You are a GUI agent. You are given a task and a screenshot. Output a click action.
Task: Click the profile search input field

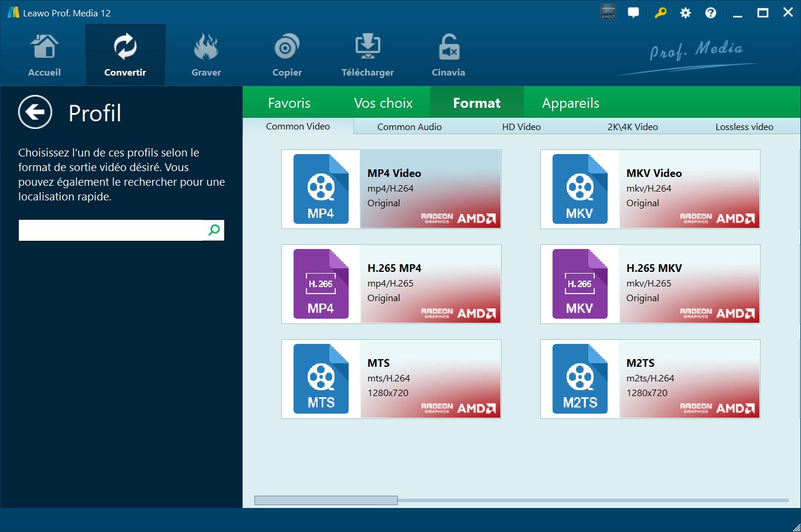point(111,230)
